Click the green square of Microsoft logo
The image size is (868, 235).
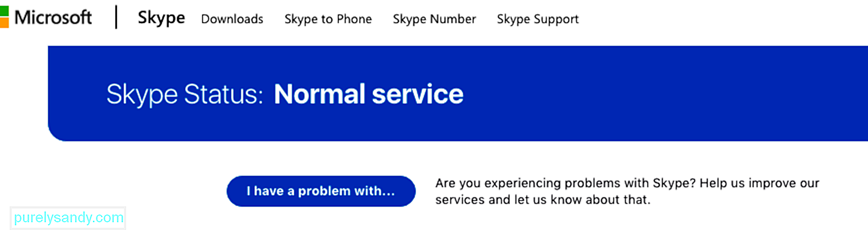tap(4, 11)
